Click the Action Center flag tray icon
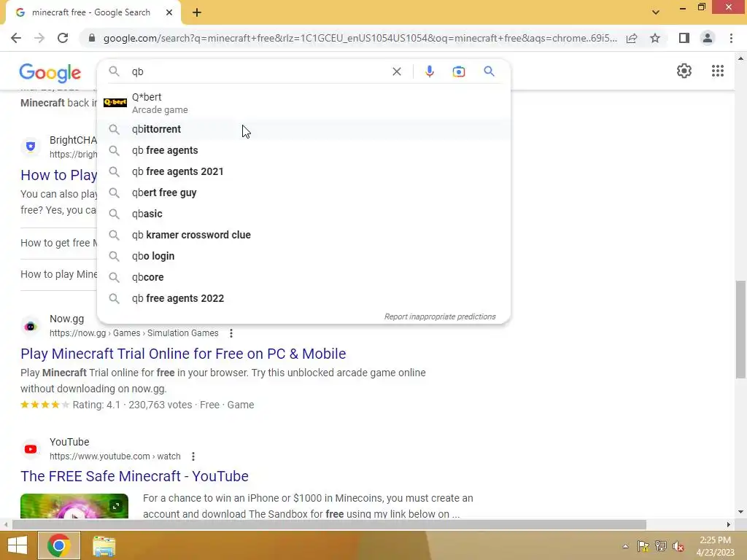Viewport: 747px width, 560px height. click(643, 546)
